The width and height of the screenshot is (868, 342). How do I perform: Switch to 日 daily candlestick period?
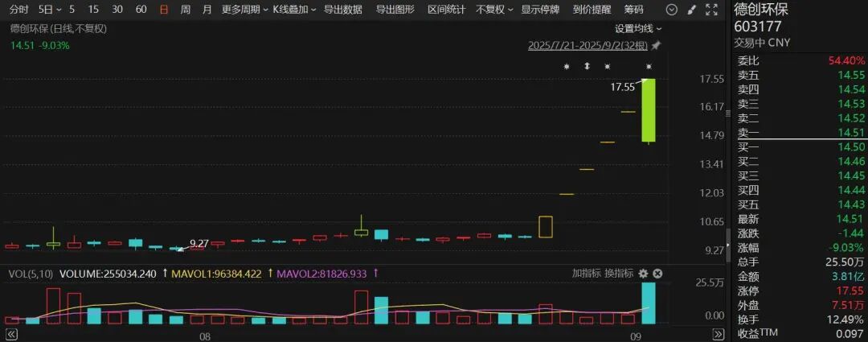click(163, 10)
